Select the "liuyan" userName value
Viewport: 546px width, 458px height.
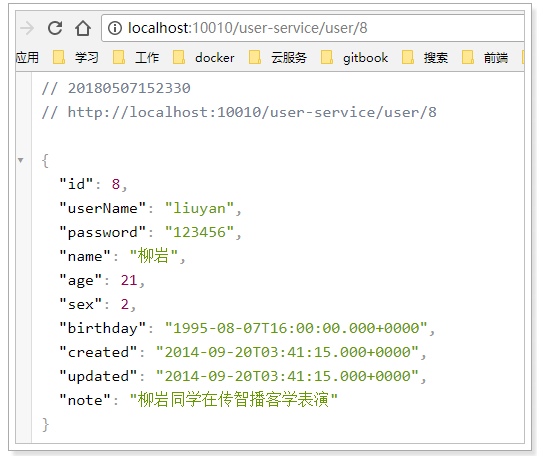pyautogui.click(x=199, y=208)
